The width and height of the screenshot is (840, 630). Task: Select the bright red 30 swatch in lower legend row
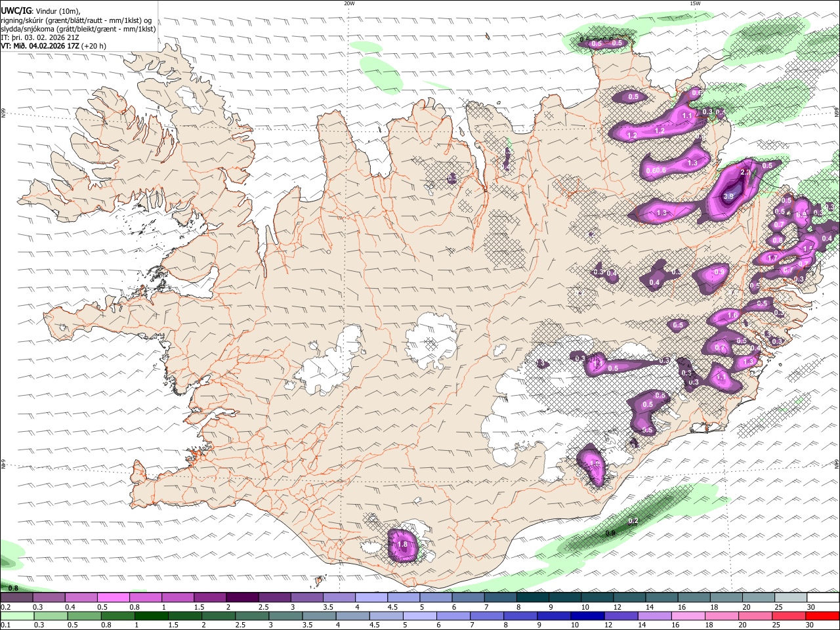point(823,616)
